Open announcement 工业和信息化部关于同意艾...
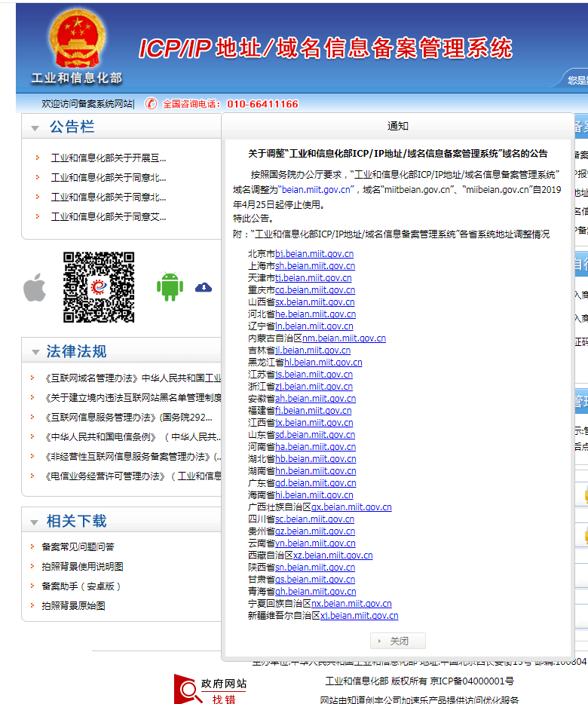The height and width of the screenshot is (704, 588). 109,217
